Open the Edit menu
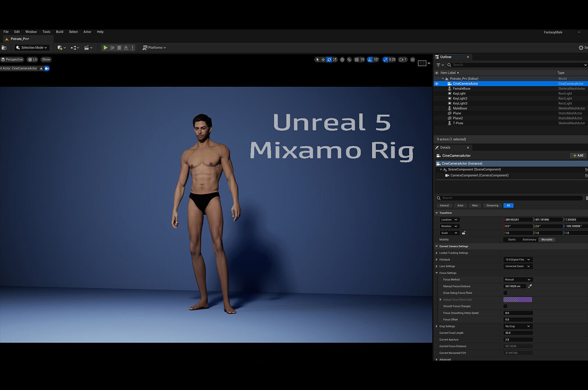This screenshot has width=588, height=390. click(17, 32)
